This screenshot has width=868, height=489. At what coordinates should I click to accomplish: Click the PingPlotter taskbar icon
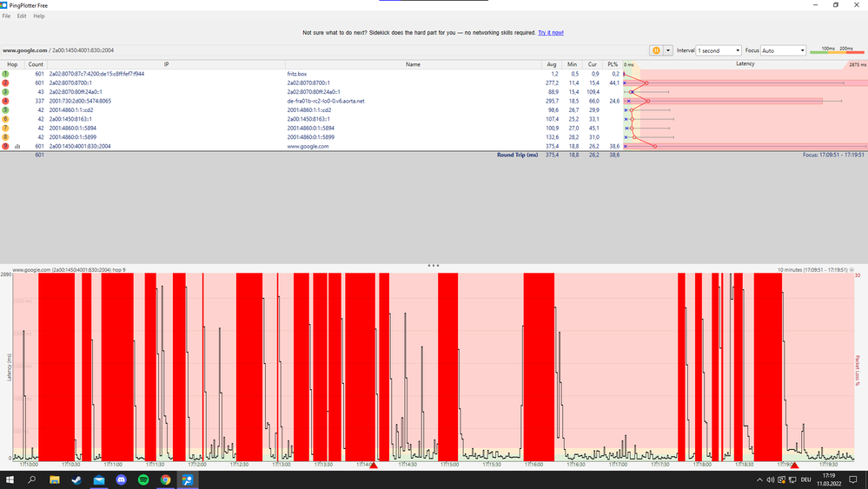click(x=187, y=479)
